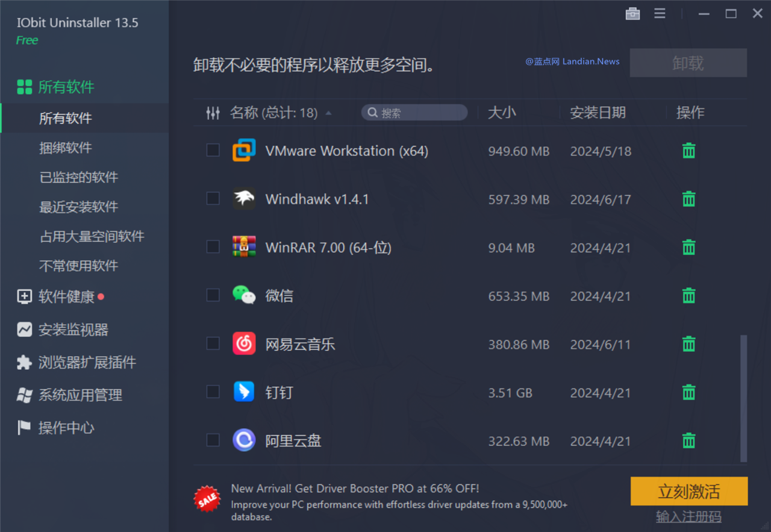Image resolution: width=771 pixels, height=532 pixels.
Task: Click the 软件健康 plus-box icon
Action: (x=24, y=296)
